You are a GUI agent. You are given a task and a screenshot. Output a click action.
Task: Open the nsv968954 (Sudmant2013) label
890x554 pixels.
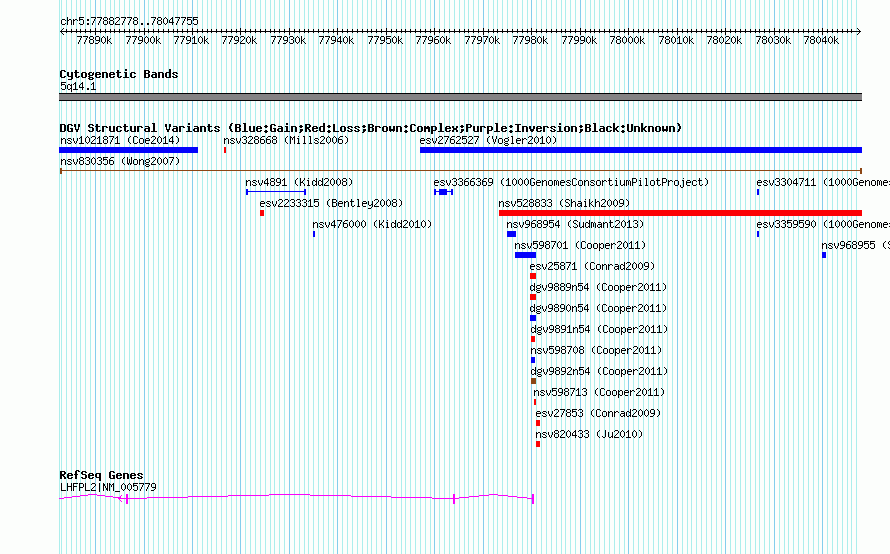(x=575, y=224)
